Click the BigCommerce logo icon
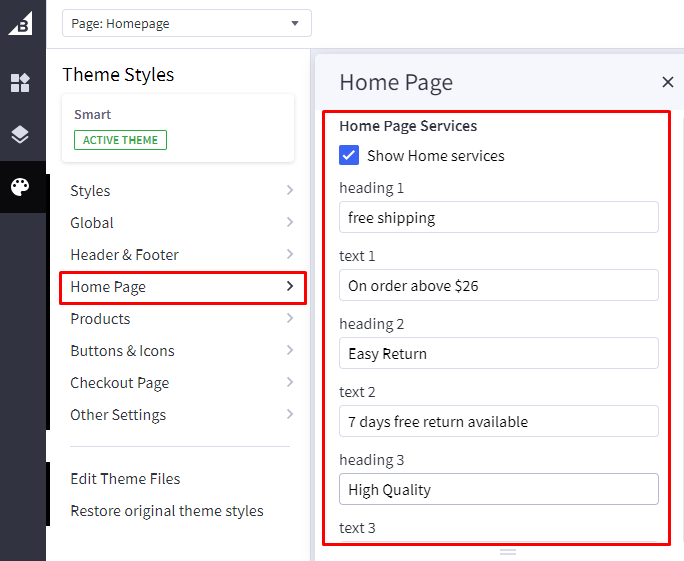This screenshot has width=684, height=561. point(20,22)
